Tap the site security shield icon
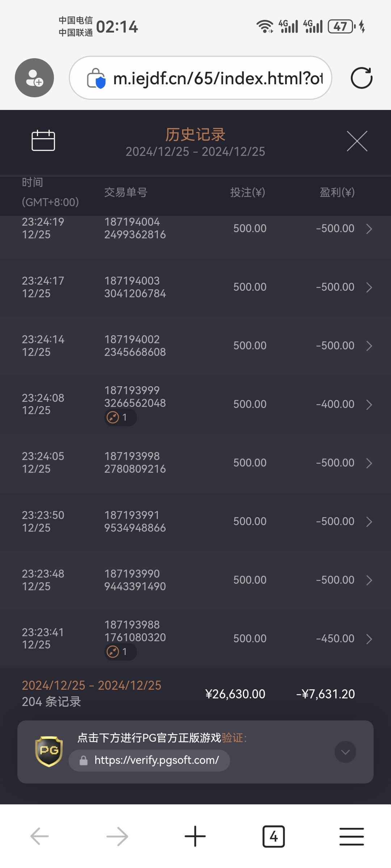This screenshot has height=868, width=391. coord(96,78)
